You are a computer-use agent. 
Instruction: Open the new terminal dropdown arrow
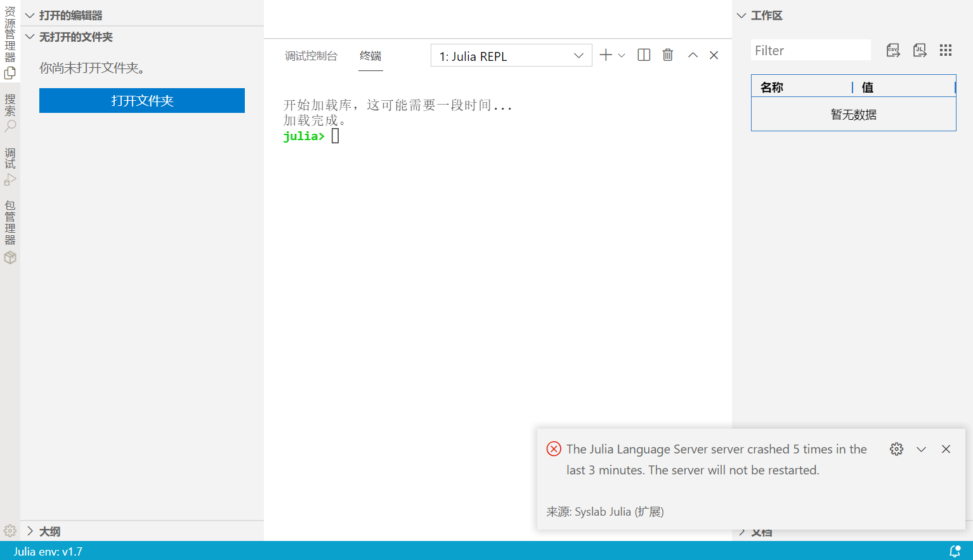[622, 56]
